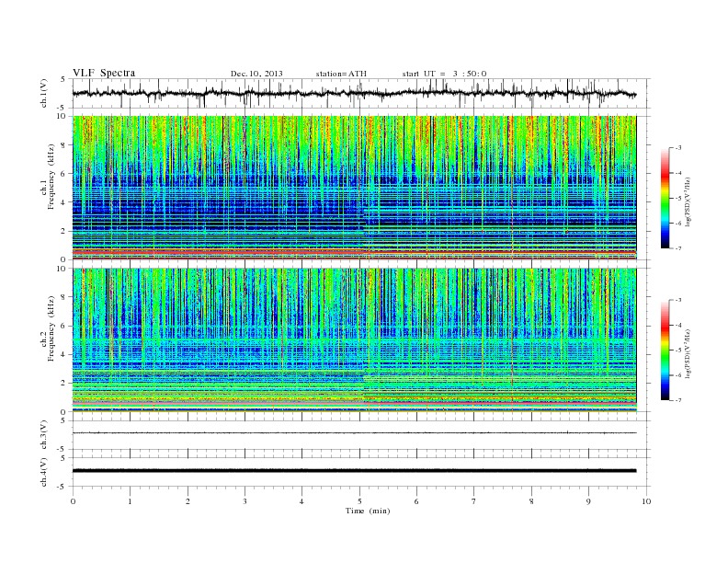Click the log(PSD) label beside ch.1 colorbar
The width and height of the screenshot is (728, 563).
[x=688, y=201]
